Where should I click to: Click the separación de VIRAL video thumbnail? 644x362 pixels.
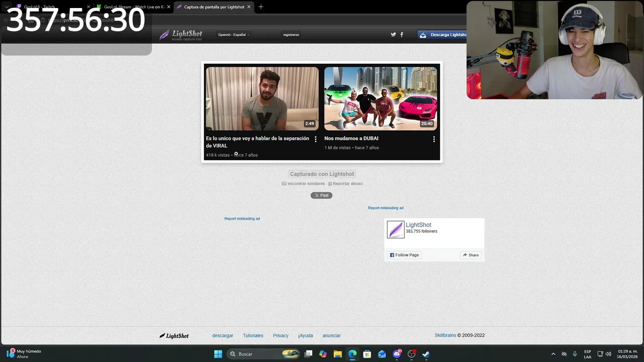(262, 99)
